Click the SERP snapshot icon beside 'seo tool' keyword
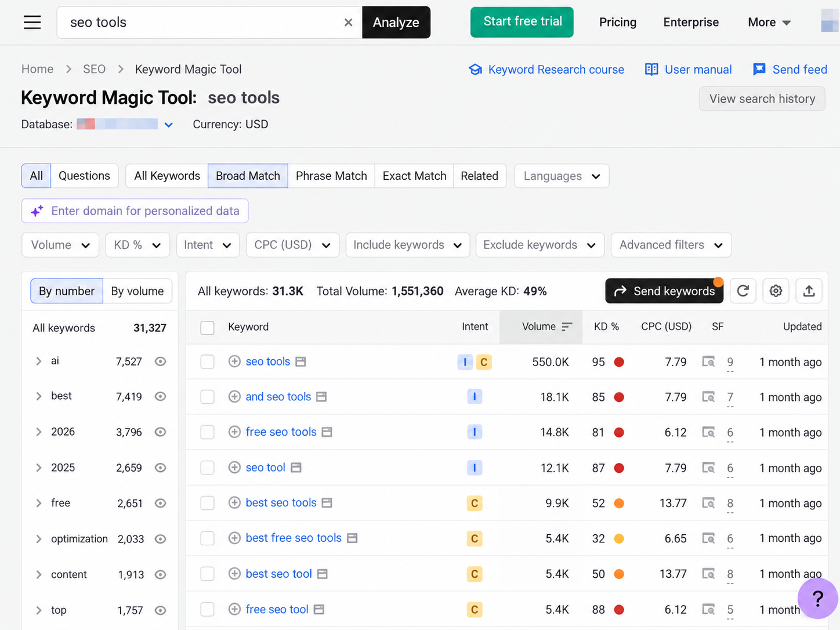This screenshot has width=840, height=630. click(296, 468)
